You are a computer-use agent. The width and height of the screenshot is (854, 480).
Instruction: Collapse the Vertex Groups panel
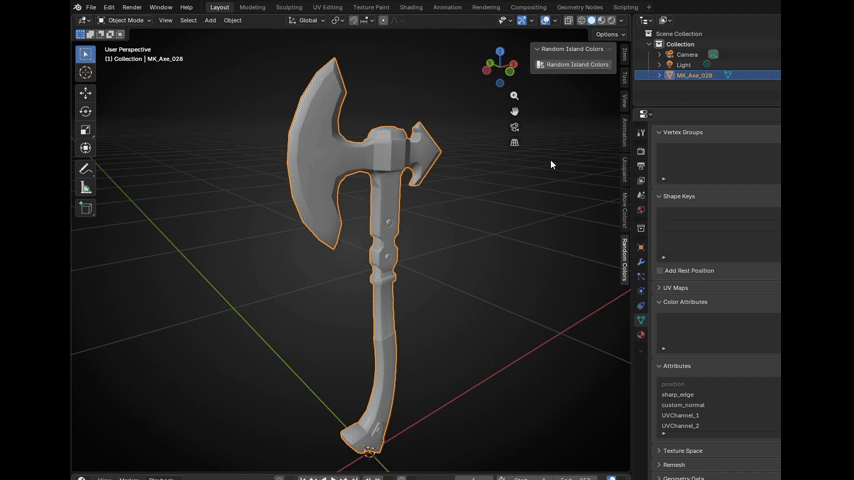tap(682, 132)
